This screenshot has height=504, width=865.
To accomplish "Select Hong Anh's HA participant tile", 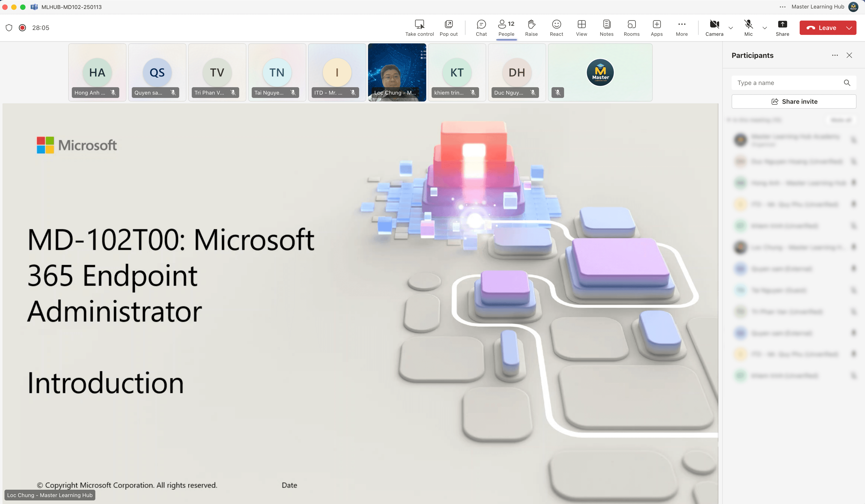I will pos(97,72).
